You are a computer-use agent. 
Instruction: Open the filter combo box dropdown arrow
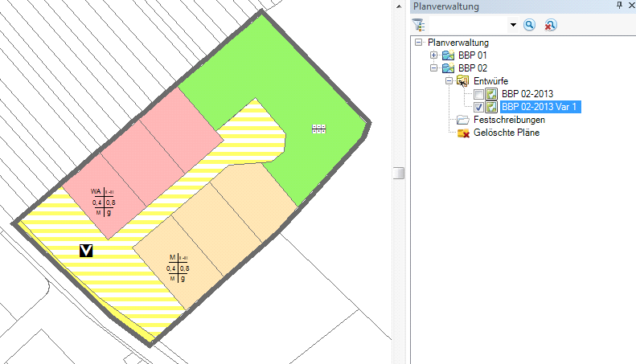(x=513, y=25)
